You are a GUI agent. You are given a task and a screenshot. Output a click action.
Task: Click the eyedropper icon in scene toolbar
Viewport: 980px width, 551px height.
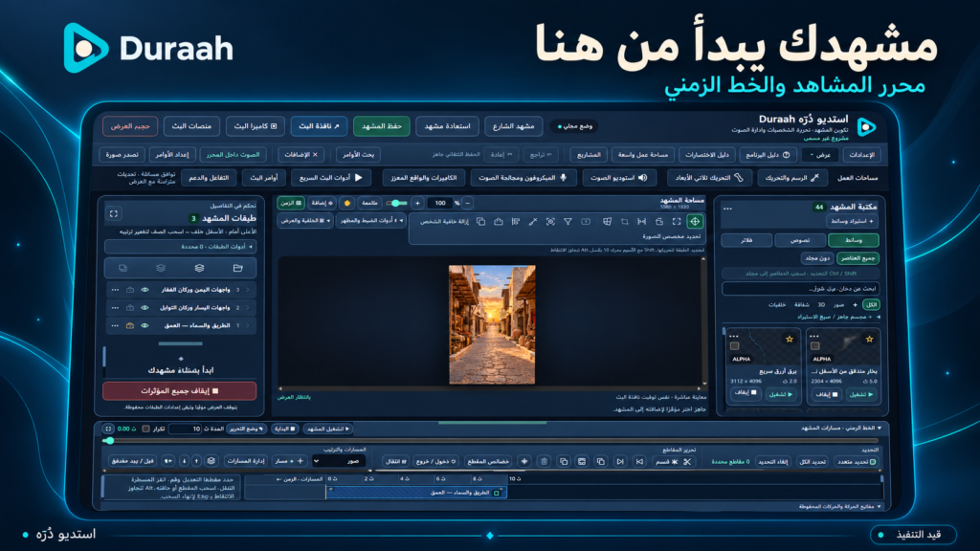(532, 221)
